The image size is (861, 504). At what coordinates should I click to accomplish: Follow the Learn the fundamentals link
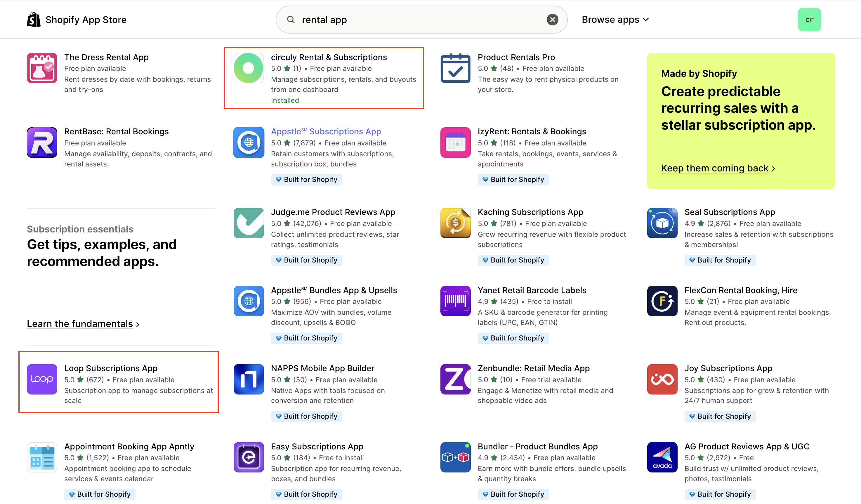(x=83, y=324)
